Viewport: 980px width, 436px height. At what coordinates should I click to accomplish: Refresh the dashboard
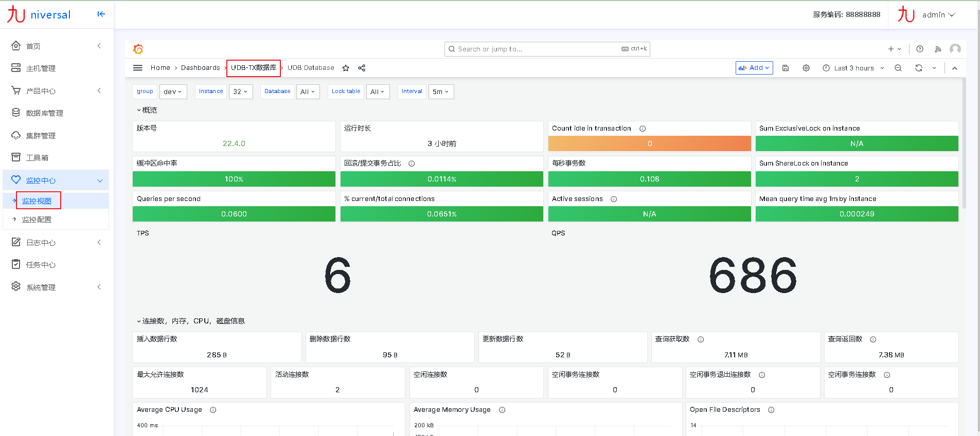(919, 68)
